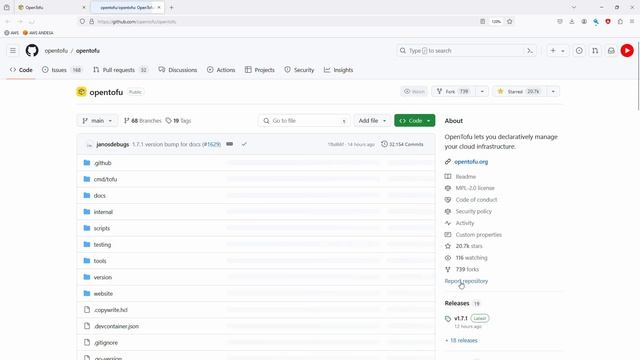640x360 pixels.
Task: Open the notifications inbox icon
Action: 611,51
